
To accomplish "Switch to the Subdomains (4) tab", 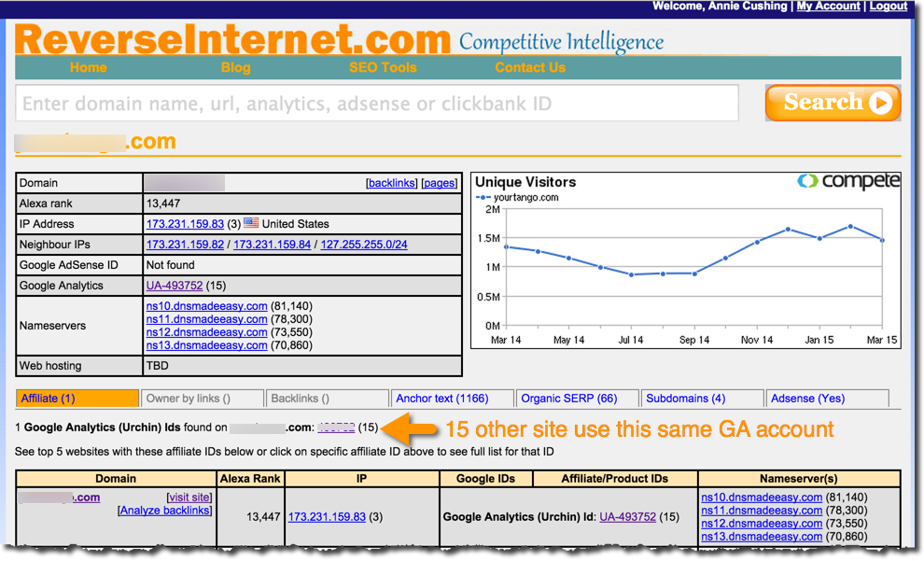I will [x=702, y=399].
